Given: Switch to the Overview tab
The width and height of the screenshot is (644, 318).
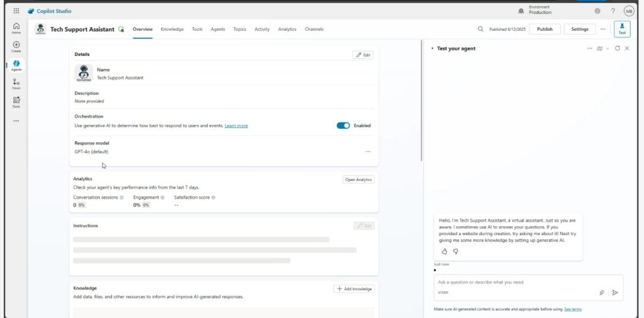Looking at the screenshot, I should pyautogui.click(x=143, y=29).
